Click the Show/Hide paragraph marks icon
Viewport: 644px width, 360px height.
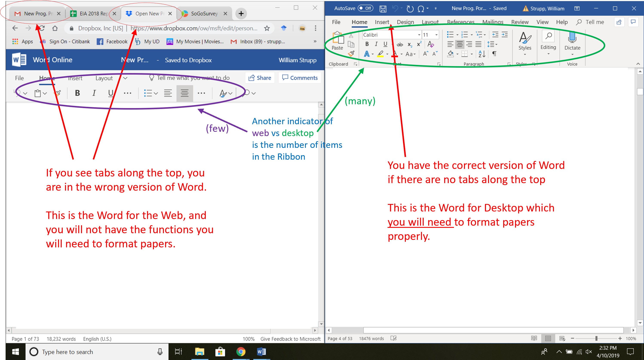click(494, 54)
